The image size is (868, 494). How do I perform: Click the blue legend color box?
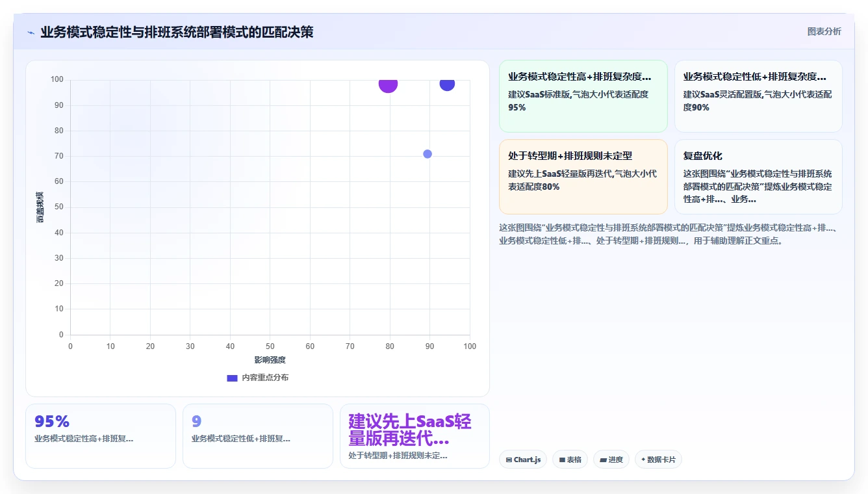tap(232, 378)
